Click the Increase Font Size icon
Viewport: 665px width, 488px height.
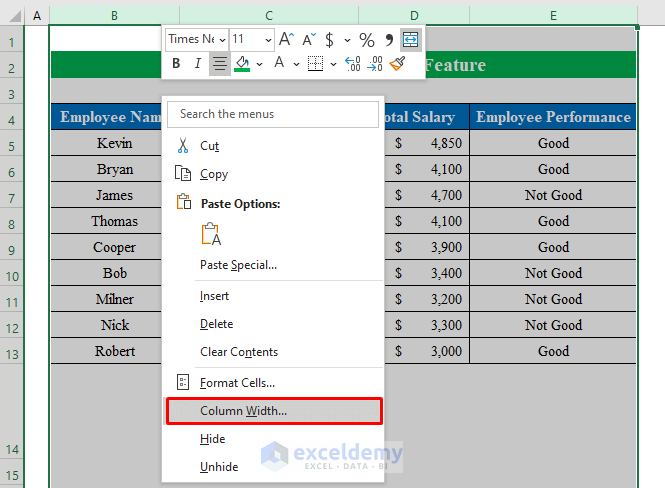click(286, 39)
